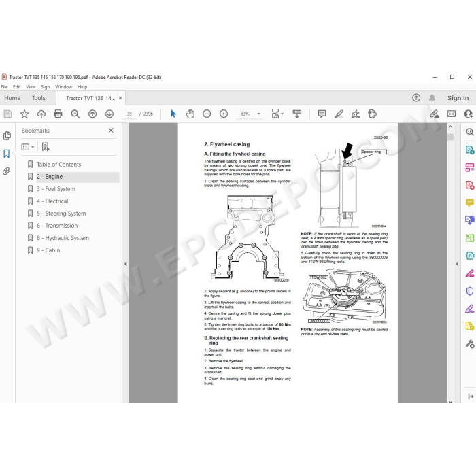Click the vertical scrollbar thumb
The image size is (476, 476).
point(450,137)
